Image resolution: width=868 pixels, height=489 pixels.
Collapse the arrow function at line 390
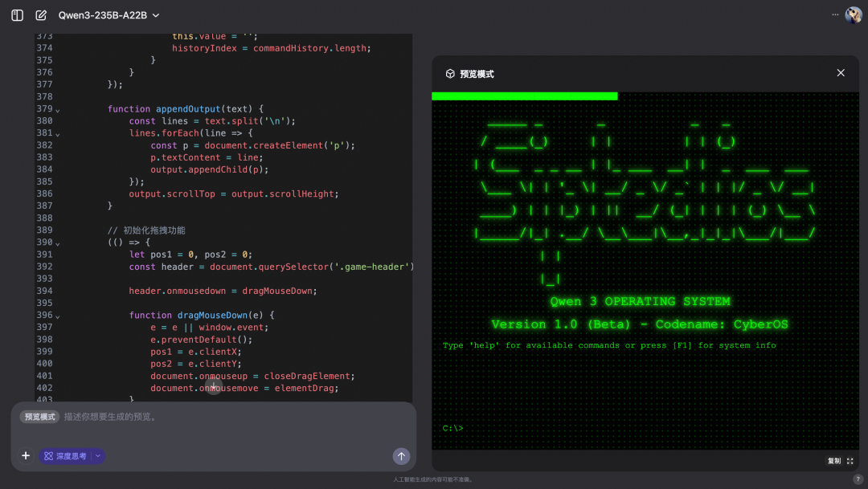(58, 244)
